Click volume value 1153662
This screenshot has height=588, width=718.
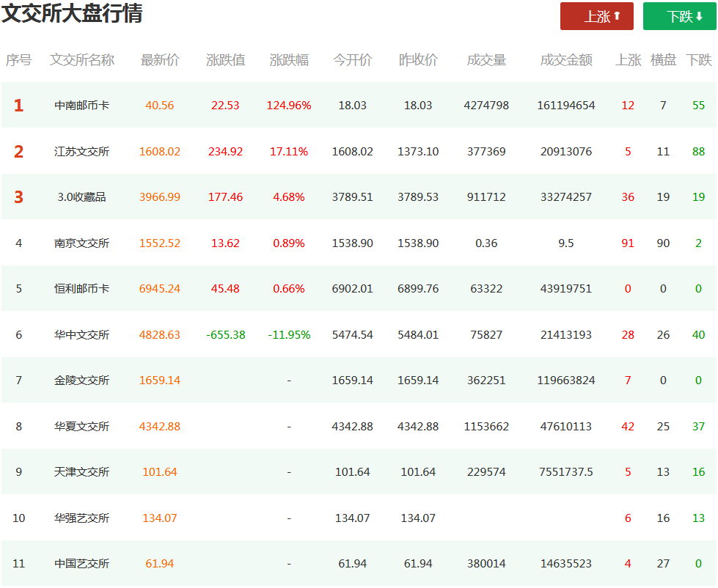click(486, 427)
